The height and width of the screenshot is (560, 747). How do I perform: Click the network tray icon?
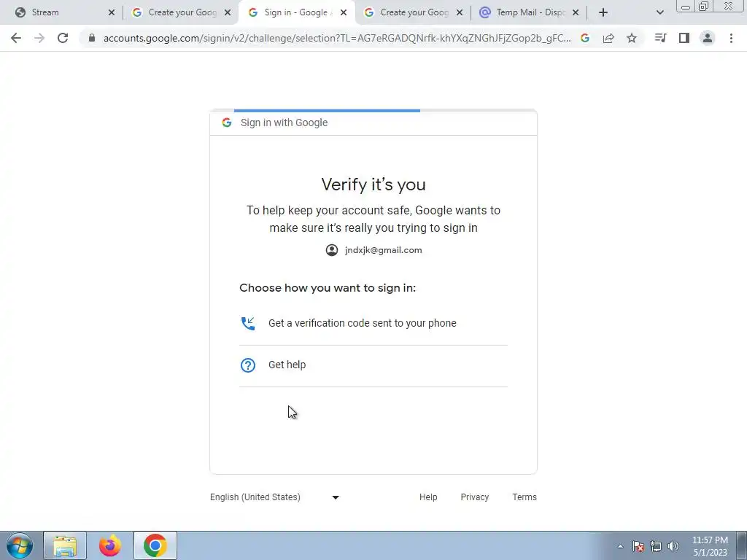click(656, 546)
